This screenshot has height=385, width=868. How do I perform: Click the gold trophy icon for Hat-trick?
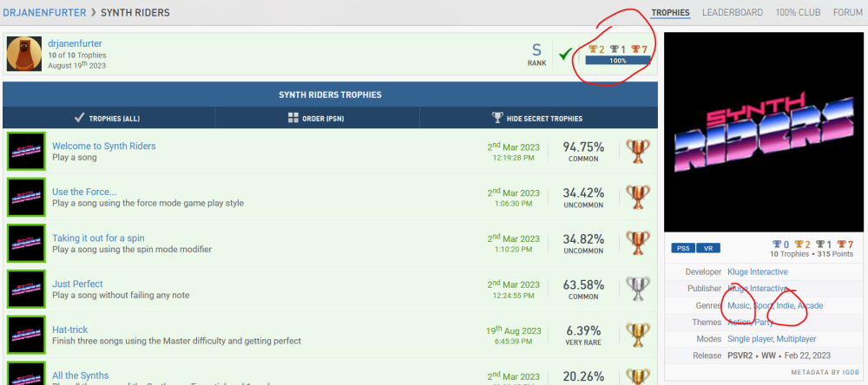click(638, 335)
